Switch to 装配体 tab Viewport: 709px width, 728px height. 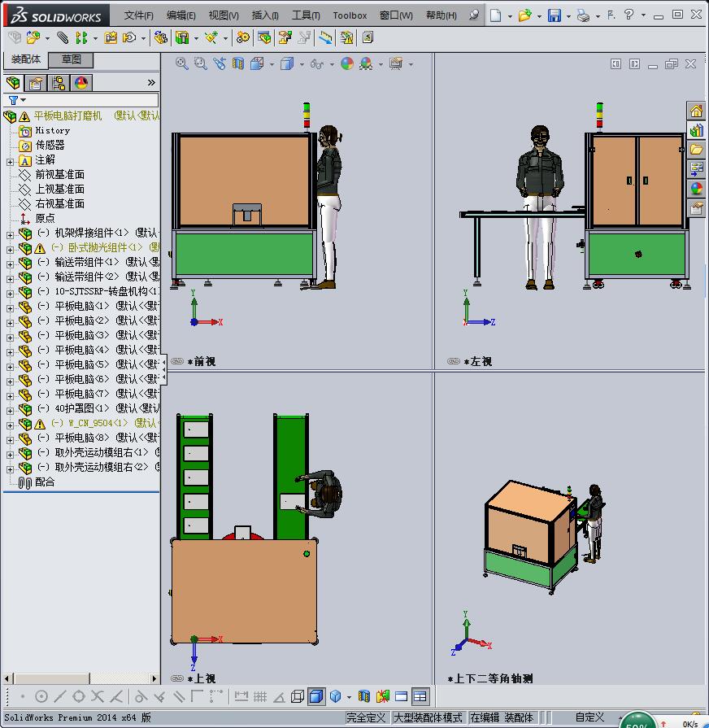click(x=25, y=59)
